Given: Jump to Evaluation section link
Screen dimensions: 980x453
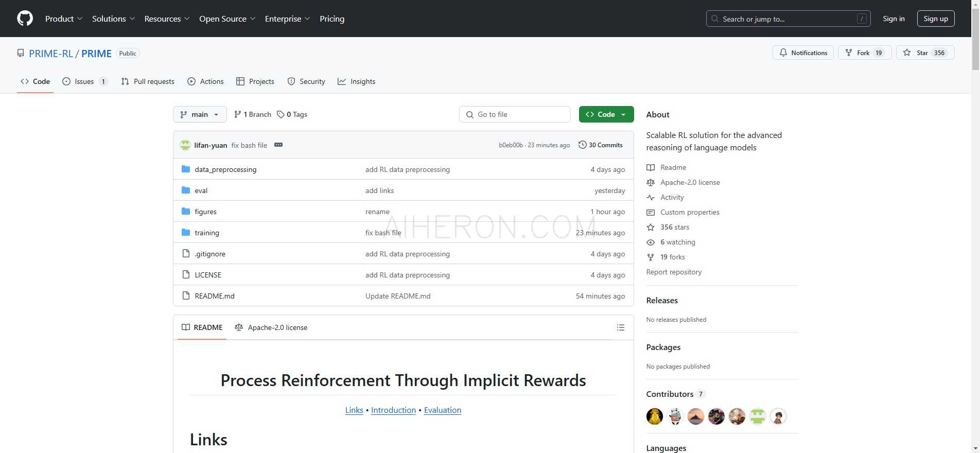Looking at the screenshot, I should [x=443, y=410].
